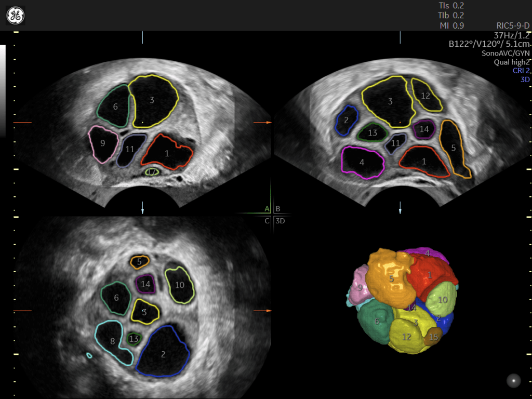Pick the small unlabeled green contour in plane A
This screenshot has height=399, width=532.
[x=152, y=171]
